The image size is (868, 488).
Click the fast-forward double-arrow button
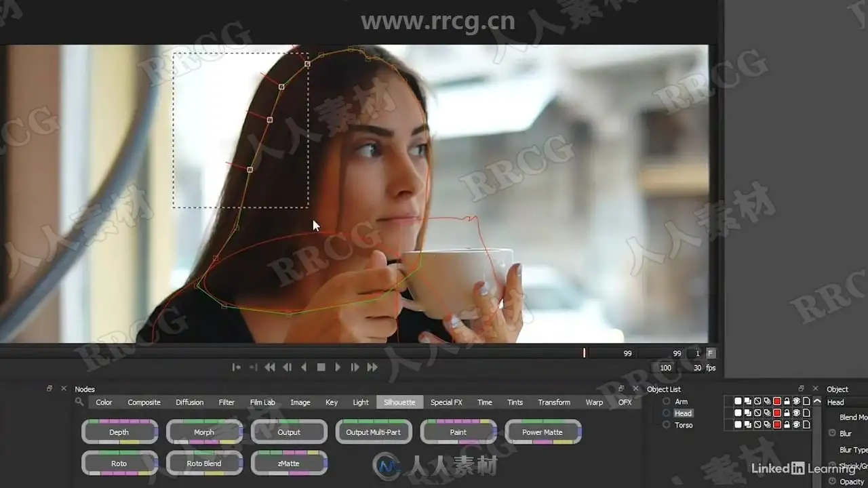[x=372, y=367]
